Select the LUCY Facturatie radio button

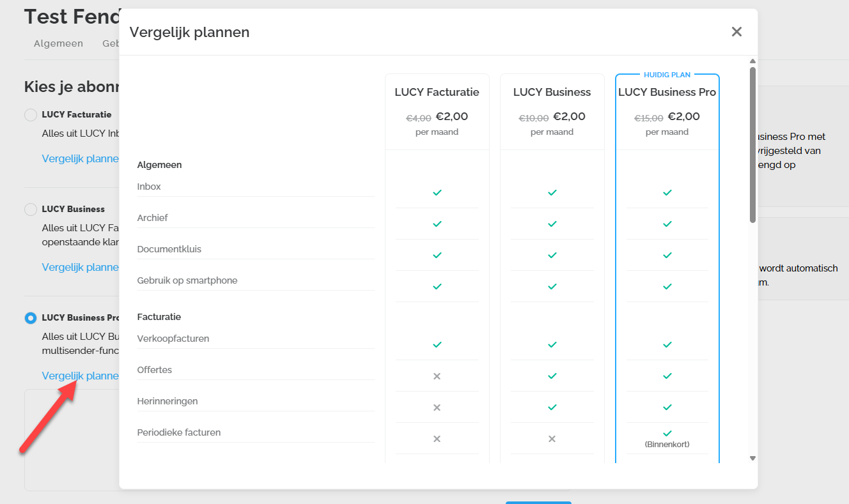(x=30, y=115)
